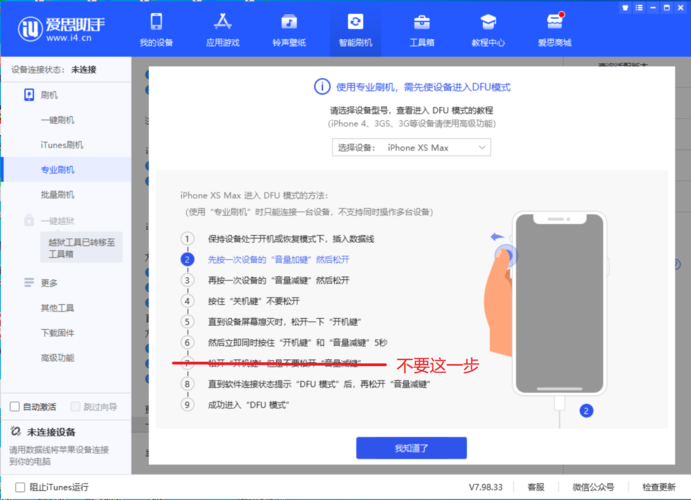Click step 5 text 直到设备屏幕熄灭时
Viewport: 691px width, 500px height.
pyautogui.click(x=284, y=322)
